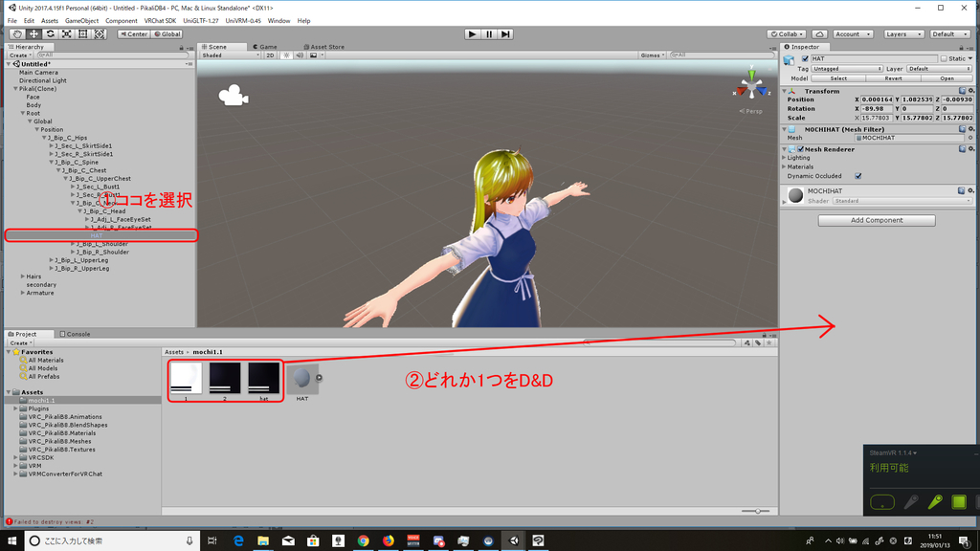Select the combined Transform tool
Image resolution: width=980 pixels, height=551 pixels.
pyautogui.click(x=100, y=34)
